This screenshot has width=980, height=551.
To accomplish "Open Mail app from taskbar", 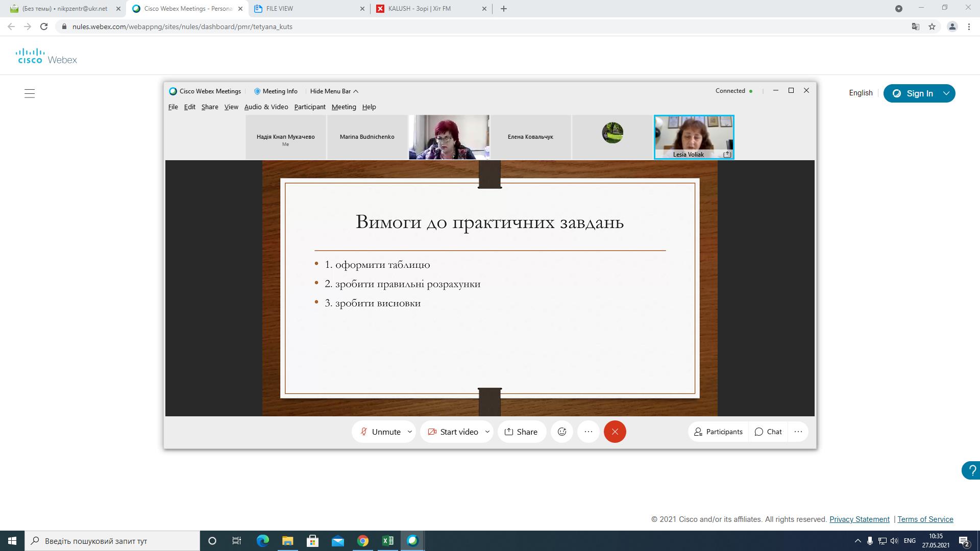I will (337, 541).
